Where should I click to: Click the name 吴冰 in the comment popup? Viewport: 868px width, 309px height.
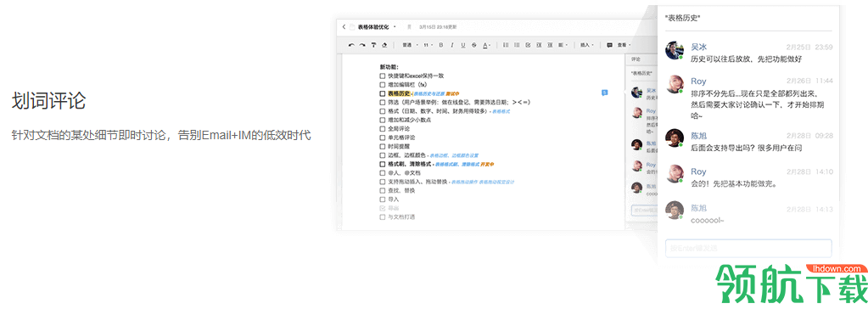(x=699, y=47)
